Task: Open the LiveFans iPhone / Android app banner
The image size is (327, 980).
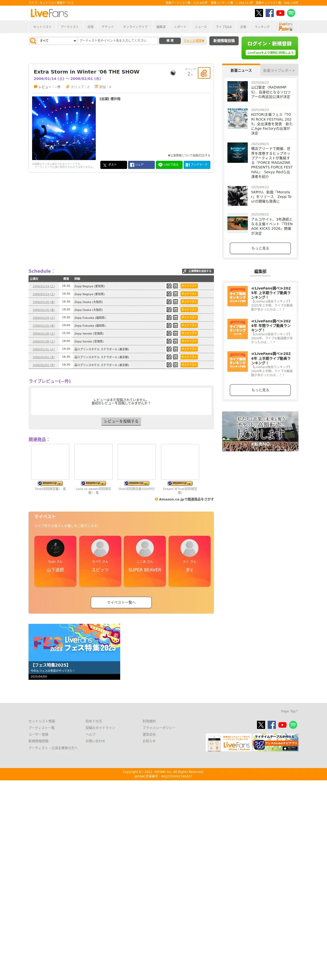Action: 229,742
